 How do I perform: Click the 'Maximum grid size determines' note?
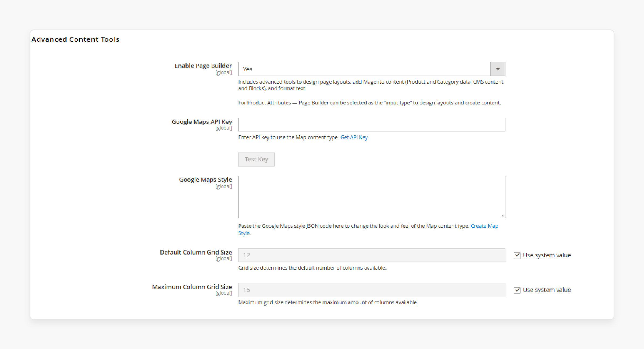[328, 302]
